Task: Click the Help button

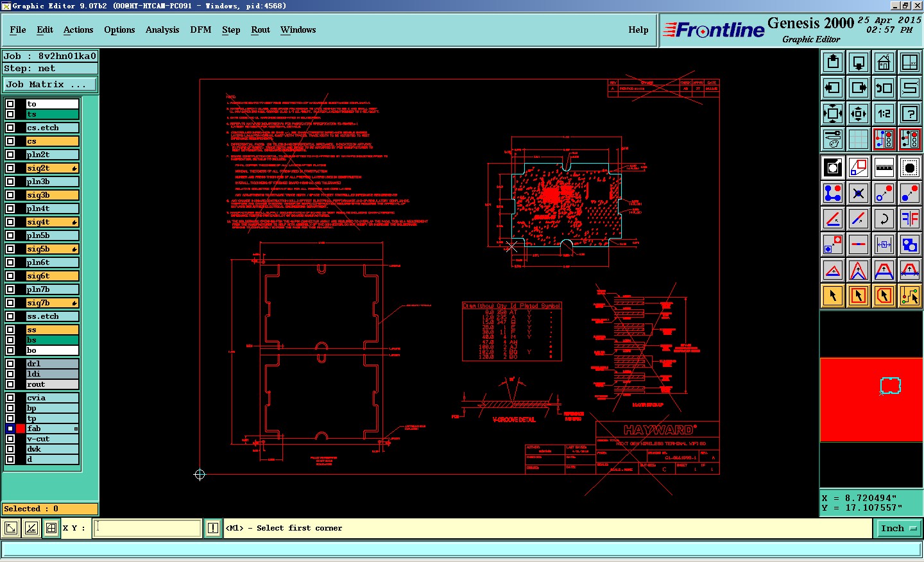Action: [638, 30]
